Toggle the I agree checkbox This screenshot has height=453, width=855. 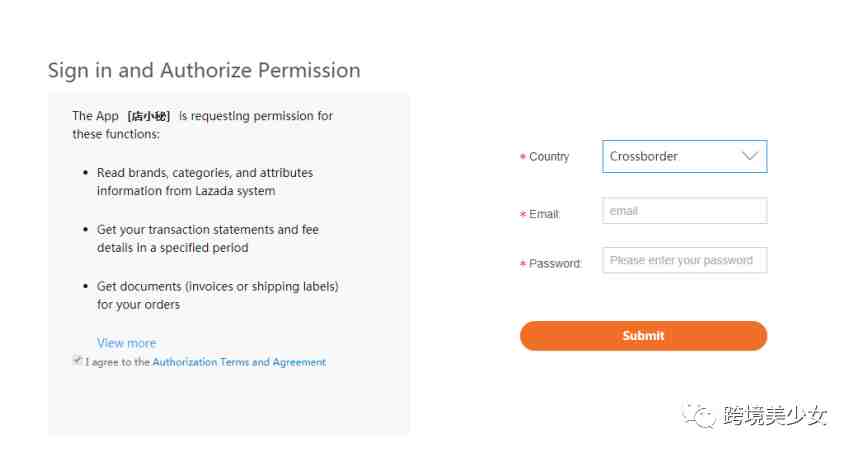pyautogui.click(x=77, y=360)
